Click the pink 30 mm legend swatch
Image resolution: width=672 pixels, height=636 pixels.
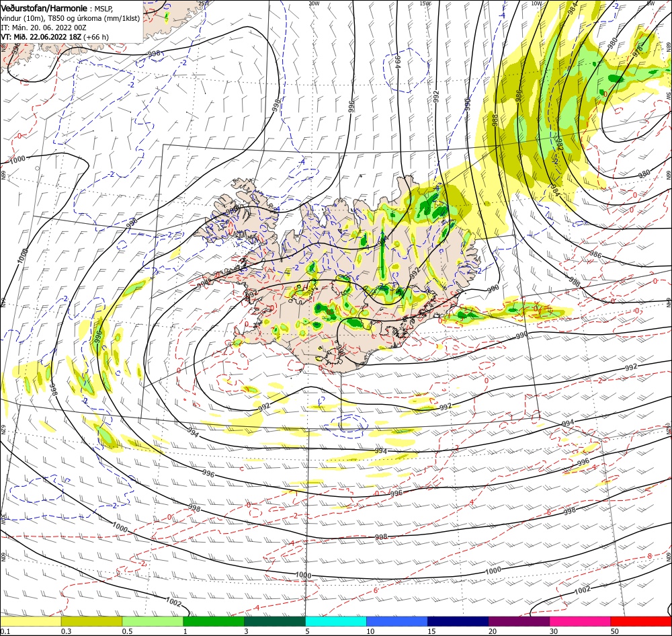coord(580,621)
